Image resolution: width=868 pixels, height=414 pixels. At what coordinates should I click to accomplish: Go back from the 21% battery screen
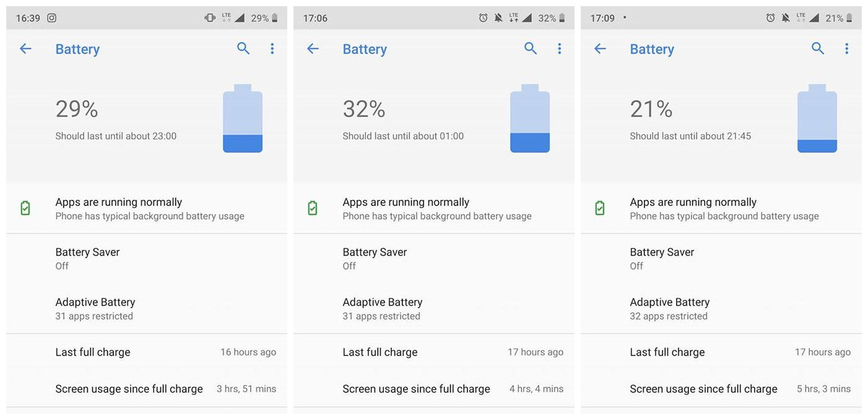pyautogui.click(x=600, y=48)
